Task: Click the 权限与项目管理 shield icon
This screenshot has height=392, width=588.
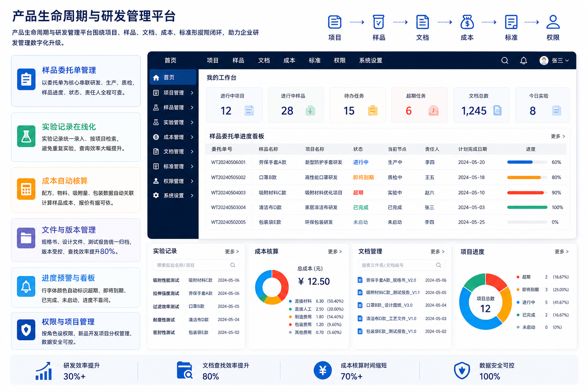Action: [26, 330]
